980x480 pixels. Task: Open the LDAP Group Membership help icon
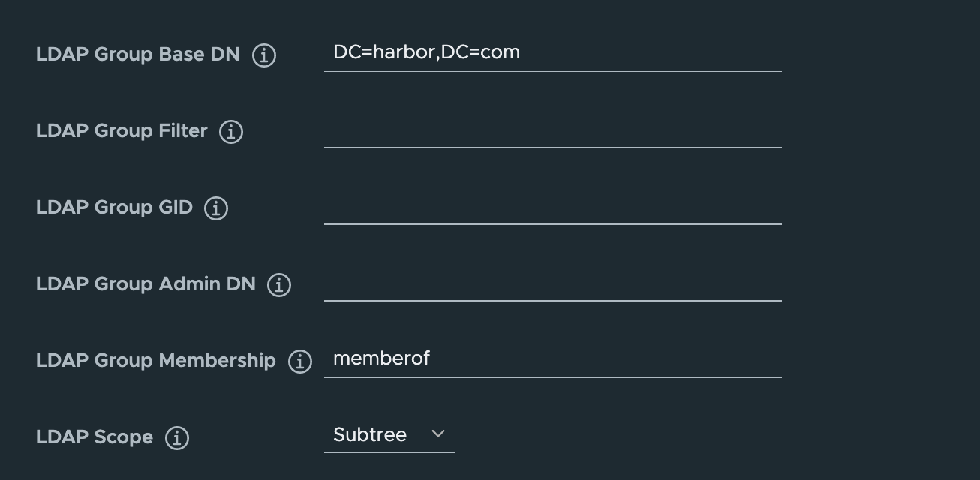pos(299,361)
